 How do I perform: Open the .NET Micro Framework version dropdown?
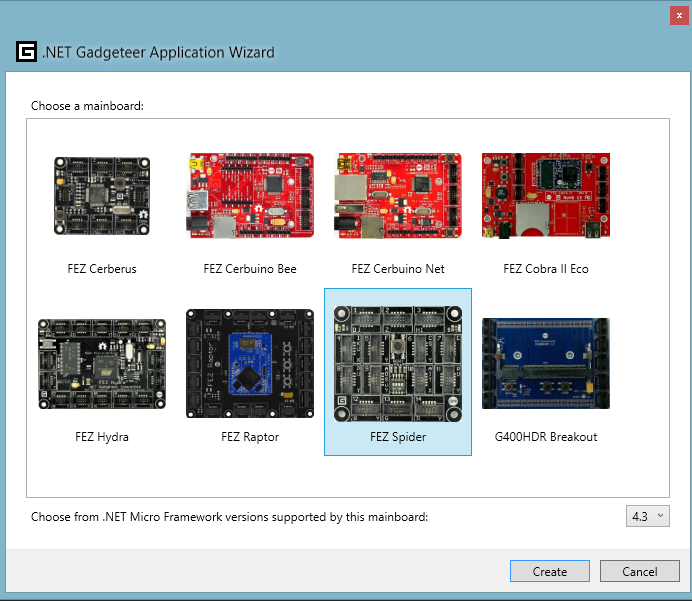647,516
